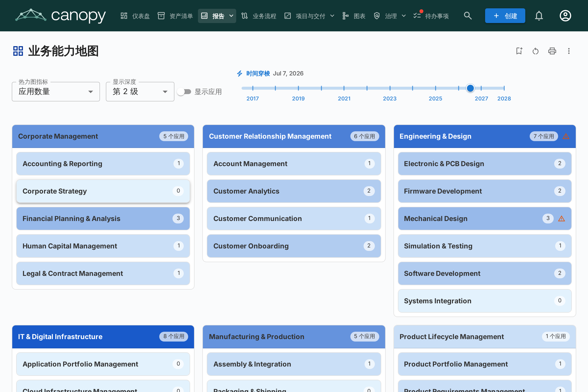588x392 pixels.
Task: Click the 资产清单 archive box icon
Action: 161,16
